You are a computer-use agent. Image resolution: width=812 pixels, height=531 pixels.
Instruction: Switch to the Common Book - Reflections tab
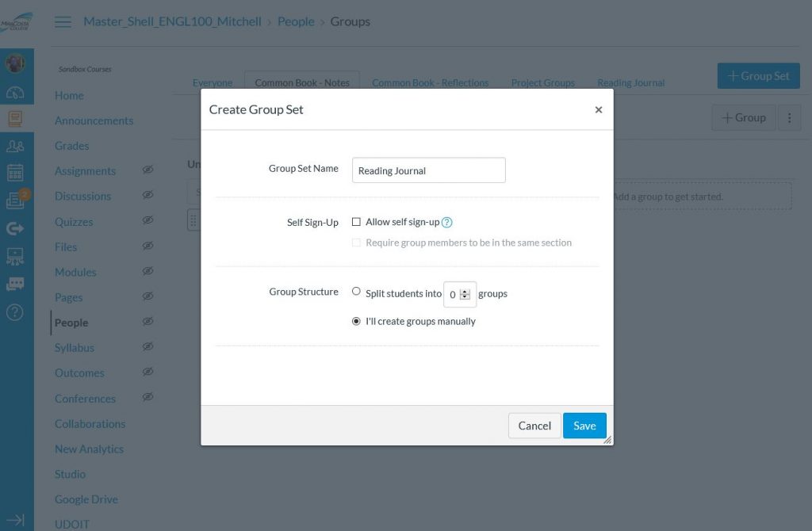coord(431,82)
